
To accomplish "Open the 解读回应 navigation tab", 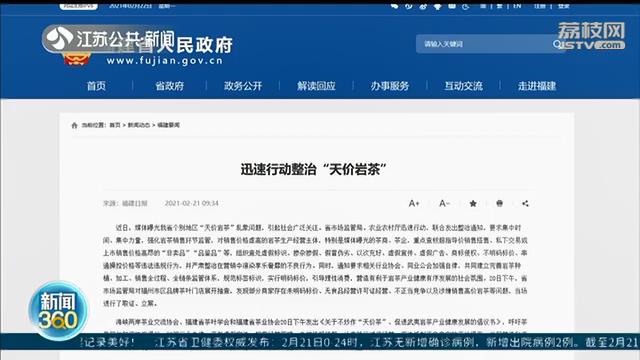I will pyautogui.click(x=316, y=86).
